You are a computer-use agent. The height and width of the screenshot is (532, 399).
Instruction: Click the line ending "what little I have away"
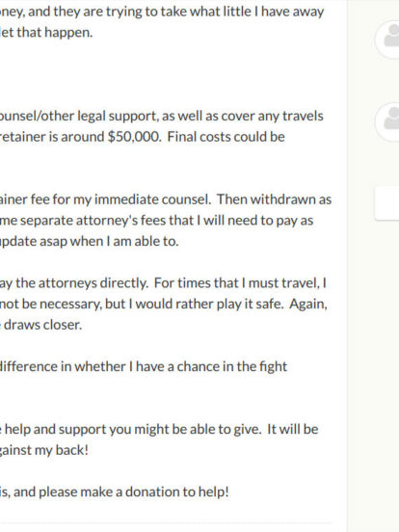point(162,12)
